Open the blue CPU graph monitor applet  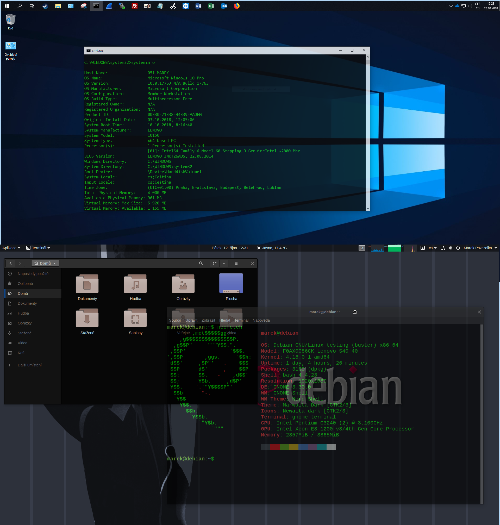(x=377, y=248)
